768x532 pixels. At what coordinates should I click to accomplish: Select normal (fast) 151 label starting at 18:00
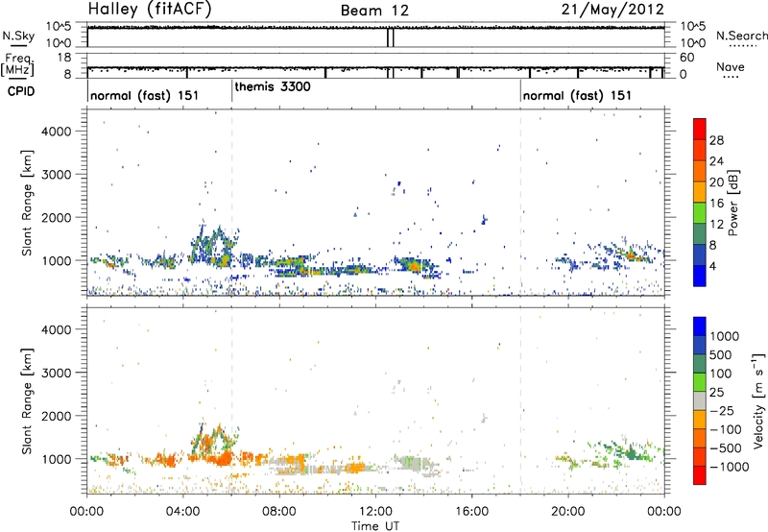(x=577, y=95)
